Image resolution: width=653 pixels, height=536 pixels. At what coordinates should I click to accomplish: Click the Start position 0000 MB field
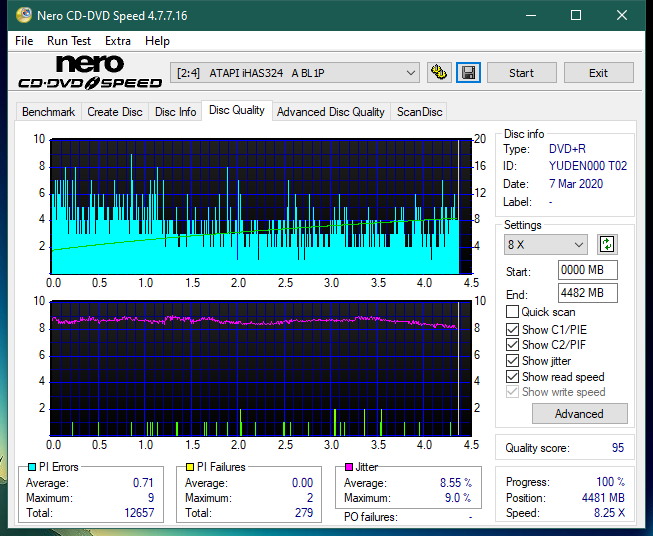point(587,270)
